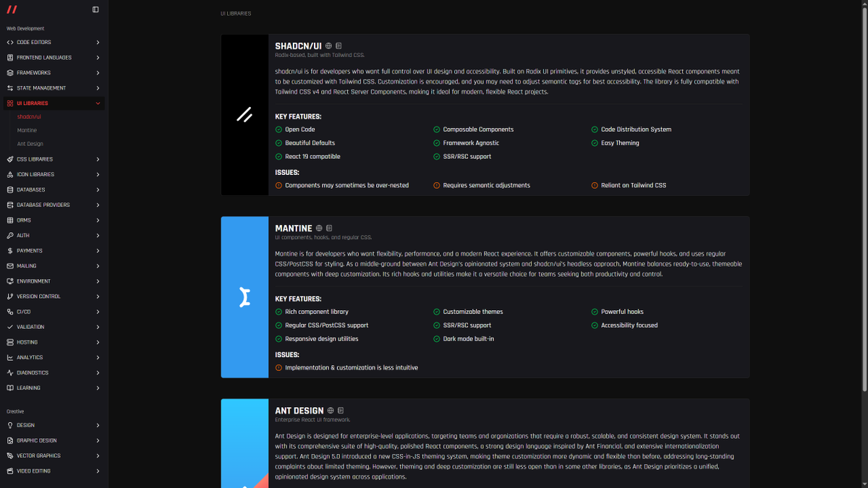Click 'Composable Components' feature text

(x=478, y=129)
